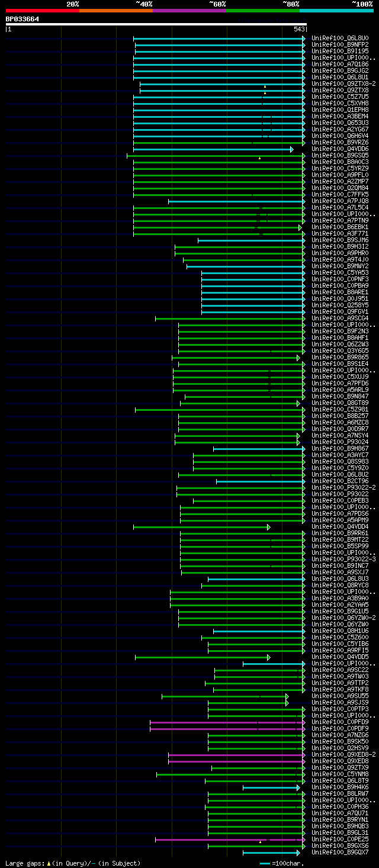Select the UniRef100_Q8GT89 label

click(x=340, y=403)
